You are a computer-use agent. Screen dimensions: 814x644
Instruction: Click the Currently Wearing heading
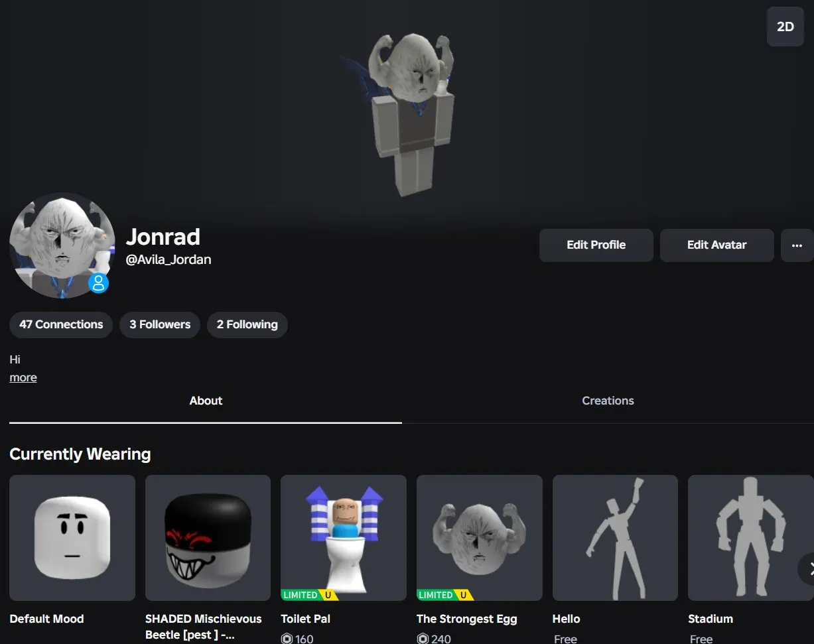80,454
